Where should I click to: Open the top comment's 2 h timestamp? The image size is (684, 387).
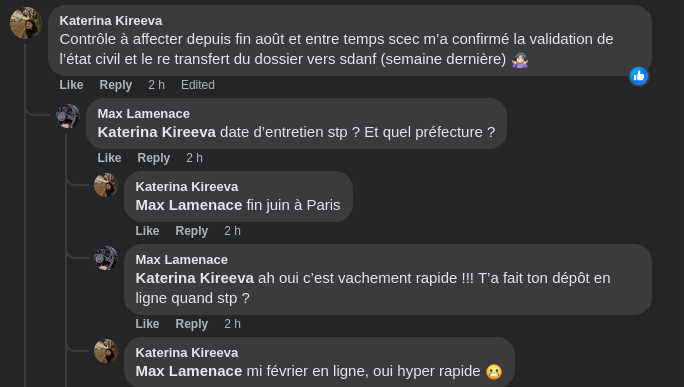(x=156, y=85)
